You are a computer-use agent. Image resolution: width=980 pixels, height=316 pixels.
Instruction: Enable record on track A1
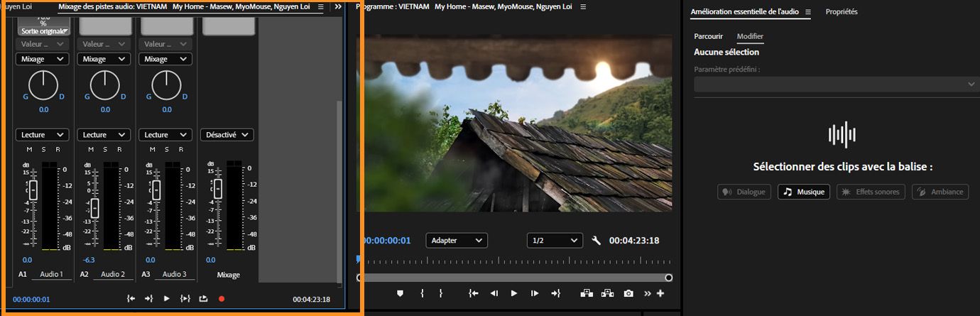click(x=57, y=150)
